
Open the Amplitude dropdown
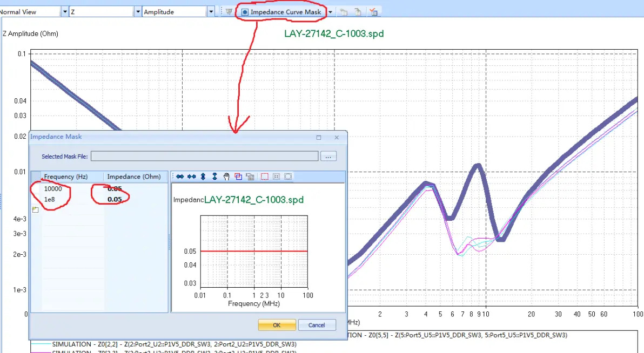(211, 12)
